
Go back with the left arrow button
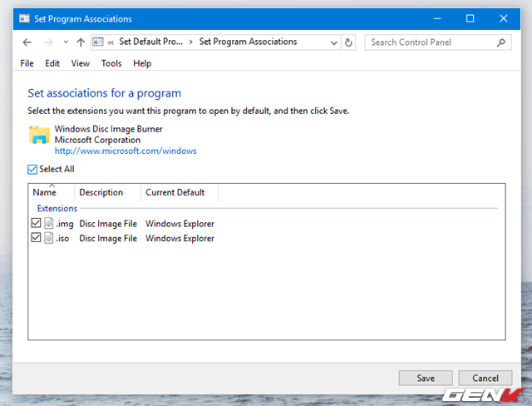click(x=27, y=42)
